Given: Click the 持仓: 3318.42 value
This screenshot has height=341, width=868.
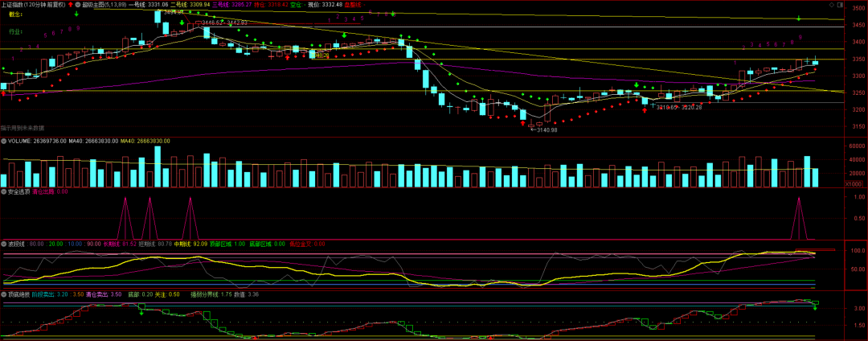Looking at the screenshot, I should point(271,5).
